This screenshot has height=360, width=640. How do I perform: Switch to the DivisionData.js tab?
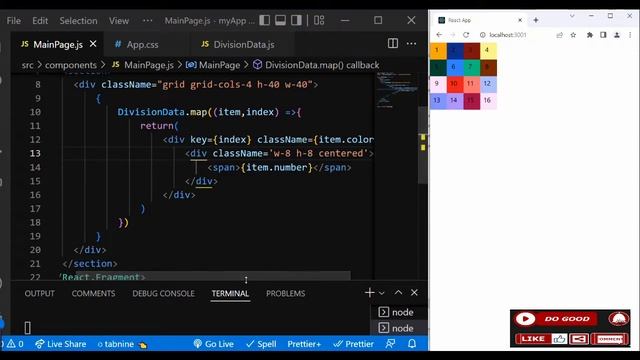tap(244, 44)
